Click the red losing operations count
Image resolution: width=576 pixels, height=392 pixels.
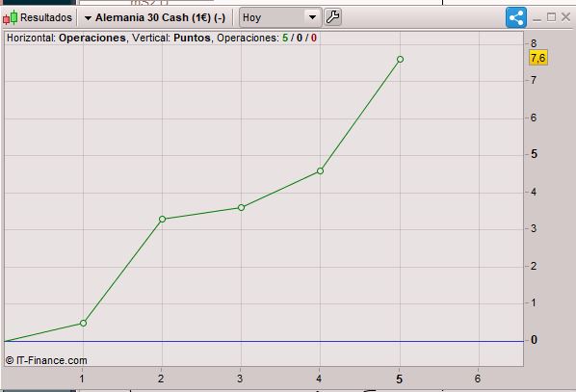pyautogui.click(x=314, y=38)
